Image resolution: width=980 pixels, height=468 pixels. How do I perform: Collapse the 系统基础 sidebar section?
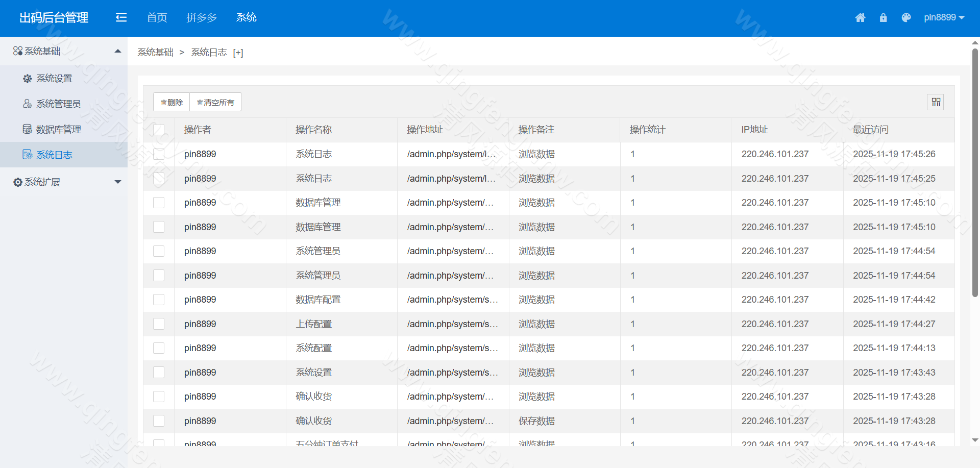[x=118, y=51]
